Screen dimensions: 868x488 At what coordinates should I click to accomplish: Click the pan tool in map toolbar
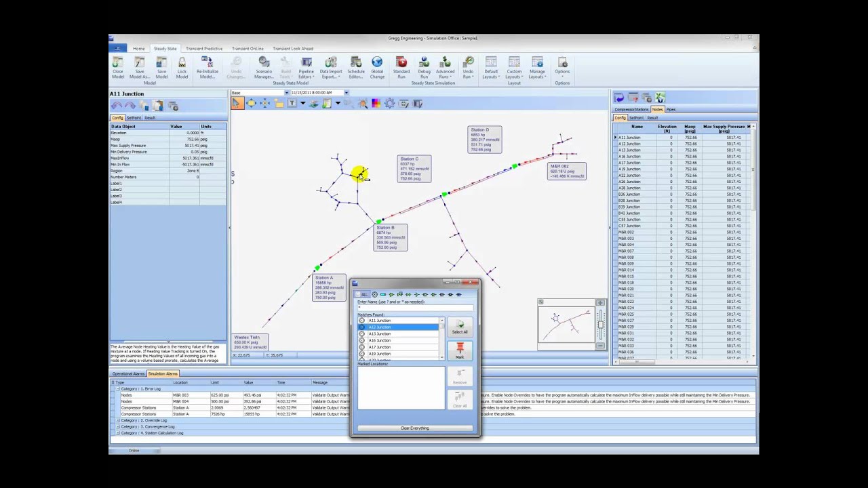(x=251, y=103)
